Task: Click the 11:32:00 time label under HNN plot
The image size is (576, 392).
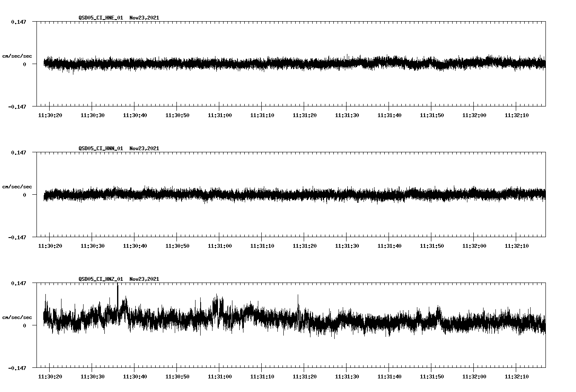Action: tap(474, 246)
